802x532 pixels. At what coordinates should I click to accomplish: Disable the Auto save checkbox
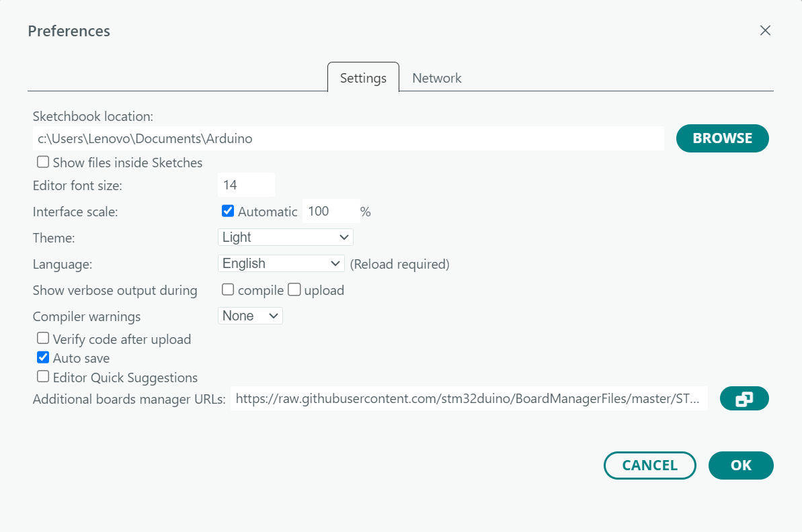(43, 357)
